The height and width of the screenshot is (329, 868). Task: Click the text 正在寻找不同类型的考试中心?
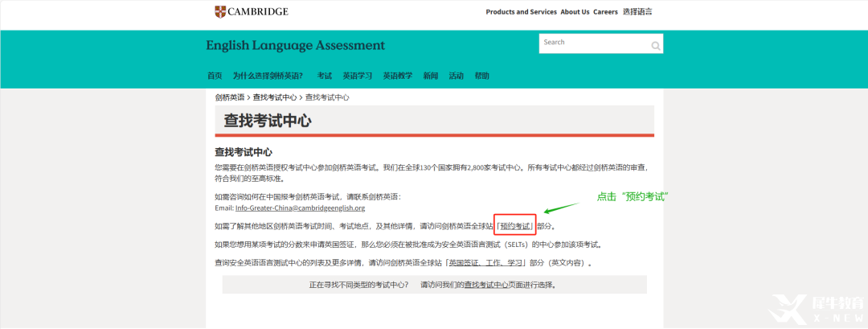coord(358,286)
